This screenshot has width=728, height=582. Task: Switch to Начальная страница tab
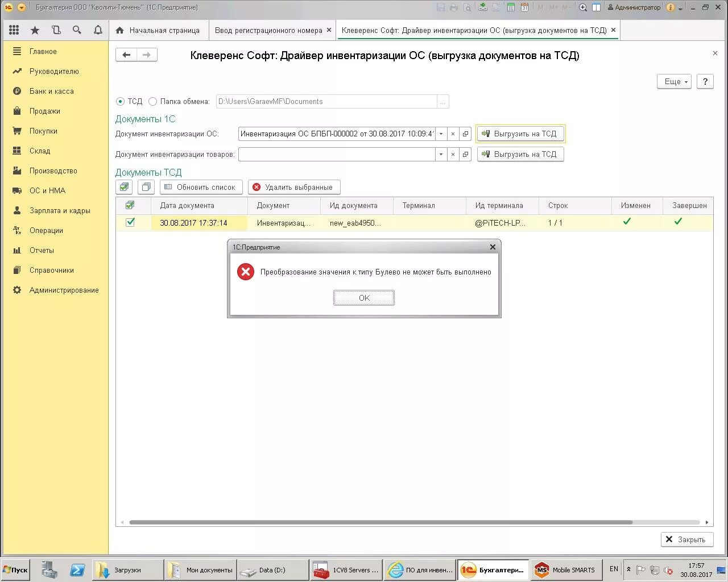(x=158, y=30)
